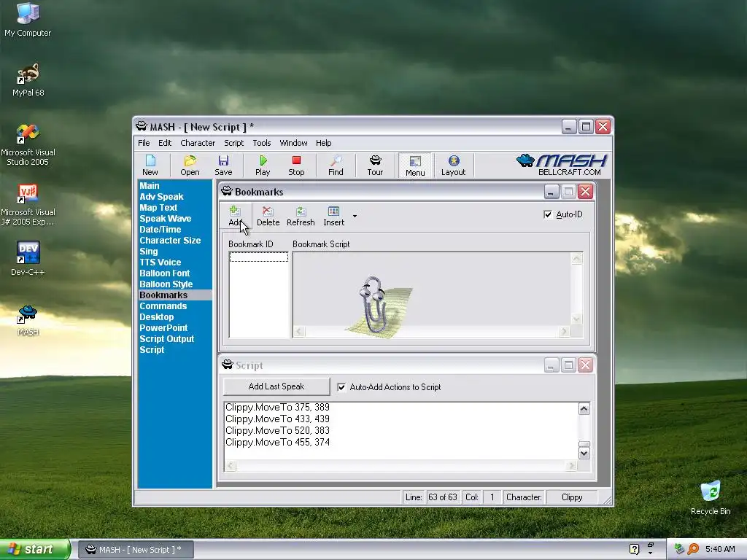Click the Character status field showing Clippy
Screen dimensions: 747x560
click(x=572, y=497)
